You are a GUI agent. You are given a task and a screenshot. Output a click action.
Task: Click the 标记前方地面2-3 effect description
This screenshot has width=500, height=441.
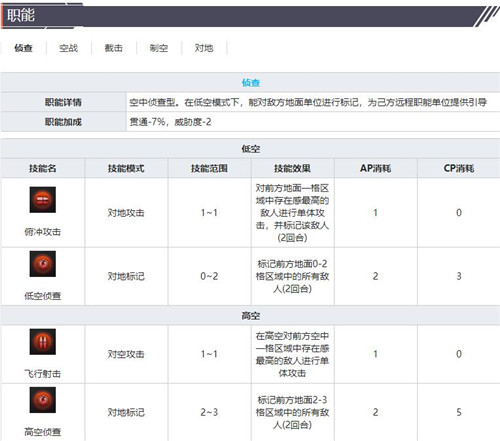(292, 412)
